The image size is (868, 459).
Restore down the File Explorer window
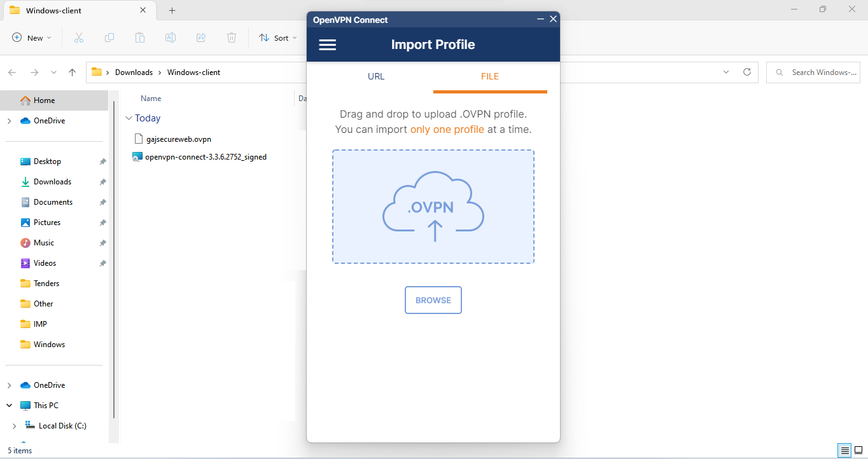pos(823,10)
